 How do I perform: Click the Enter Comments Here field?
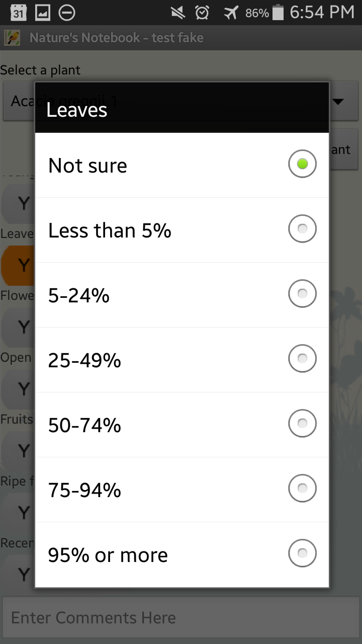point(181,618)
